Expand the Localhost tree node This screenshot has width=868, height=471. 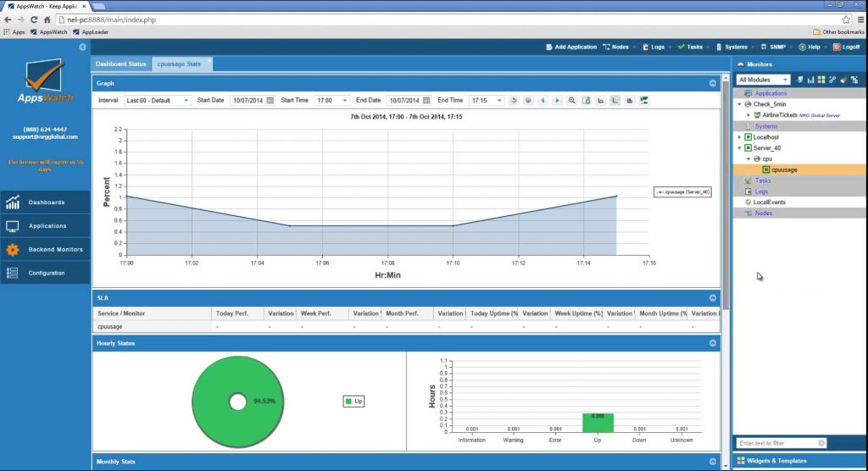tap(739, 136)
